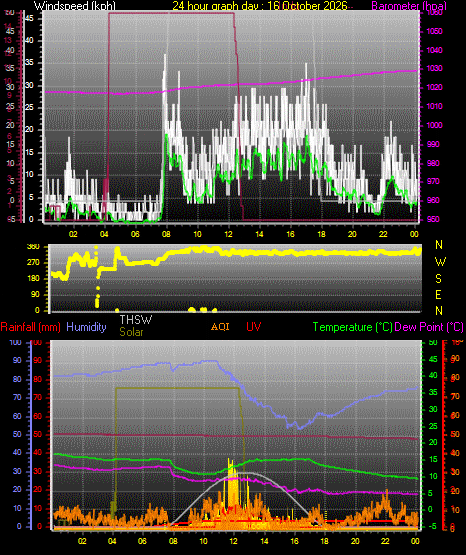Select the 'Humidity' legend label
Viewport: 466px width, 555px height.
(x=86, y=327)
